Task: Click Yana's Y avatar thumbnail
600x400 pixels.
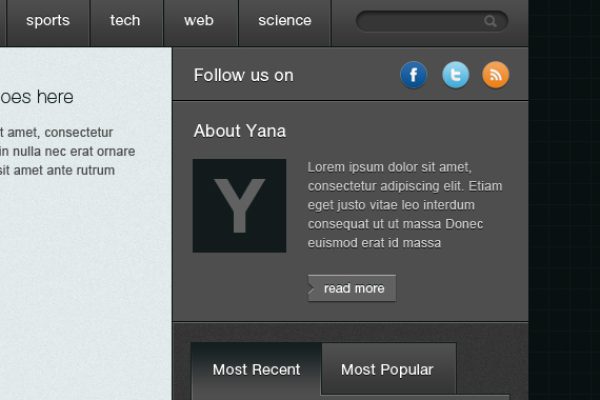Action: click(239, 205)
